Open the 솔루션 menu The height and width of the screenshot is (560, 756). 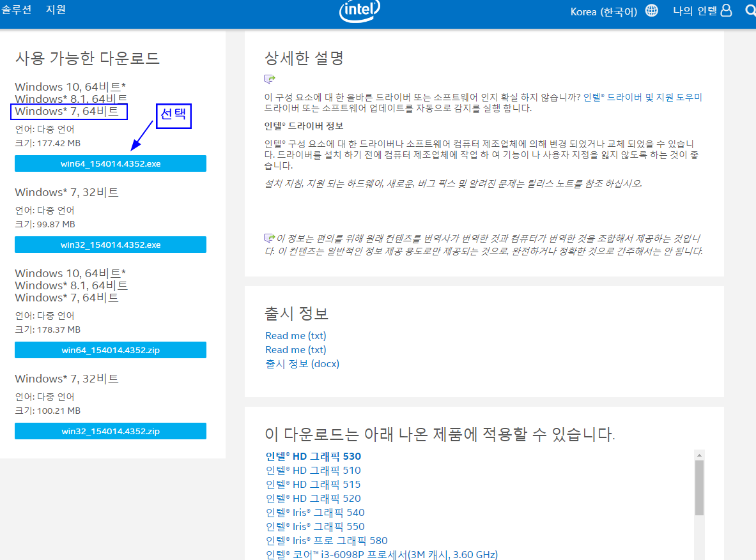16,10
